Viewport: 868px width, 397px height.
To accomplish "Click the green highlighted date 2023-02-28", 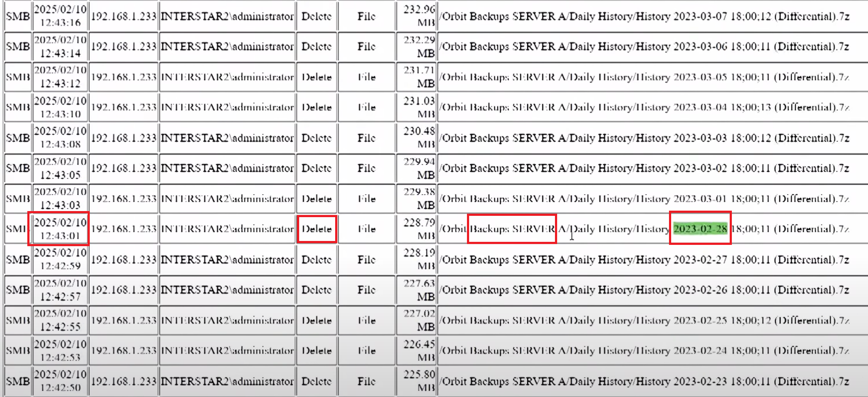I will coord(700,229).
